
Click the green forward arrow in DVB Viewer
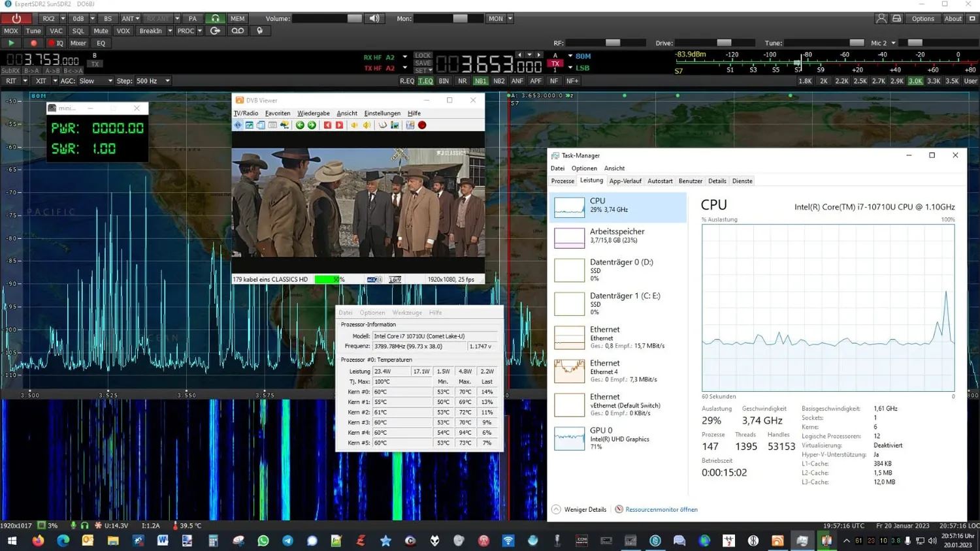312,125
